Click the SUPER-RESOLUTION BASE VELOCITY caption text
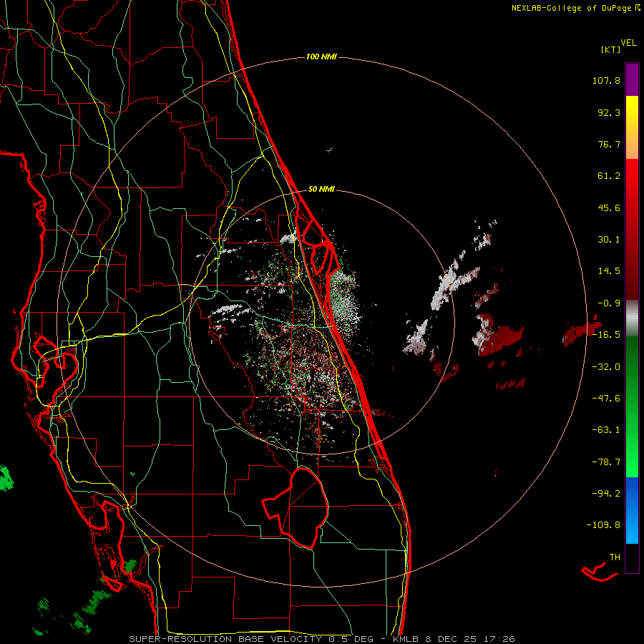The image size is (644, 644). point(225,639)
